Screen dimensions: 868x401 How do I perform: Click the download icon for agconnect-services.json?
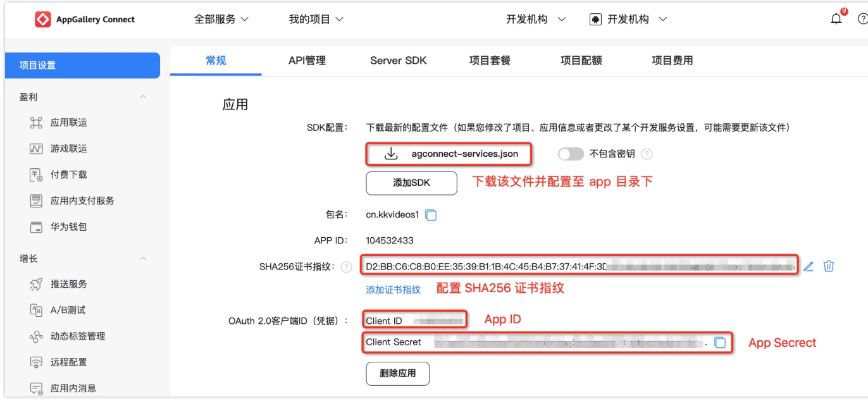click(x=391, y=154)
